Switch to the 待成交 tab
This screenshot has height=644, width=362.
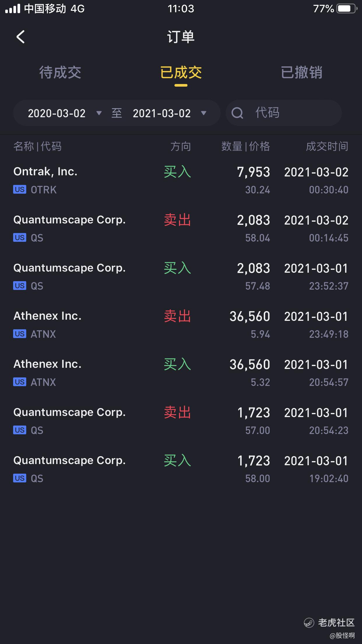pyautogui.click(x=60, y=72)
